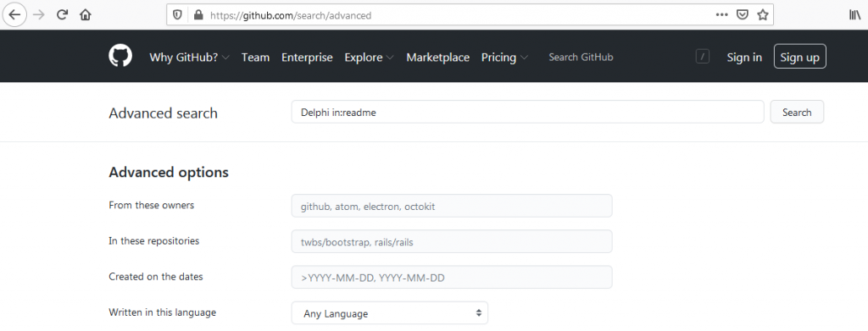Click the GitHub Octocat logo
868x331 pixels.
[x=120, y=57]
